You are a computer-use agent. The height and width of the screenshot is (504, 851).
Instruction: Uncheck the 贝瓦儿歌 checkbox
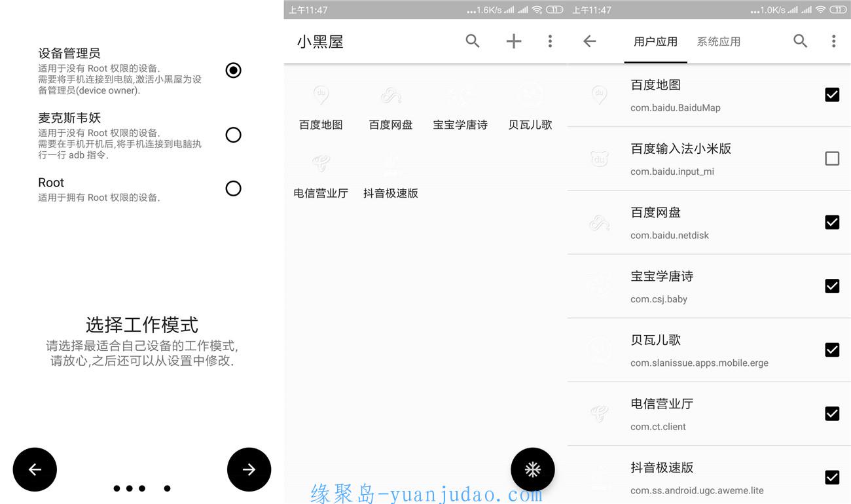[832, 350]
